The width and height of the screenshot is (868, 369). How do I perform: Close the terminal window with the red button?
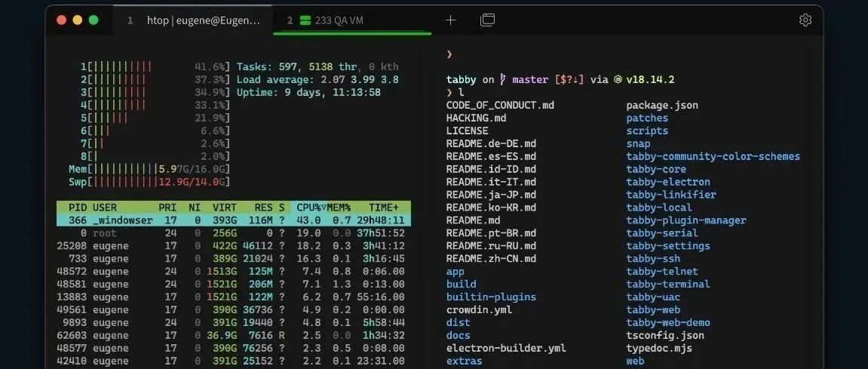point(61,20)
